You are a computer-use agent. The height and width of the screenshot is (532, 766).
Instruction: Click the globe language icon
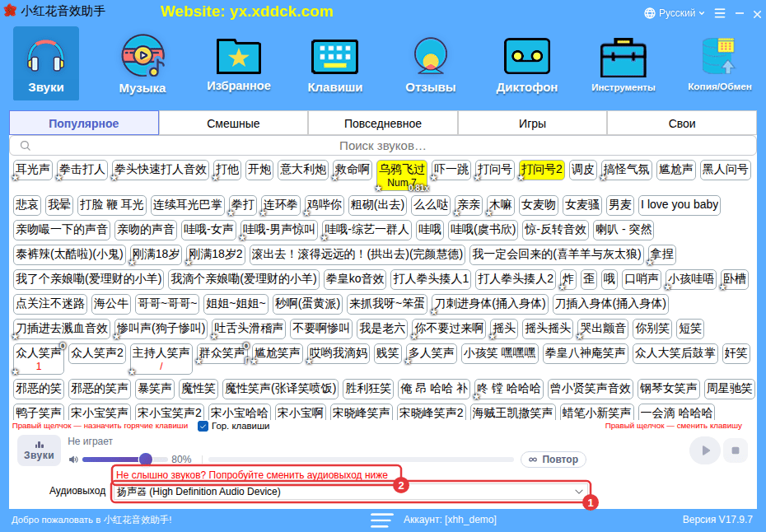650,13
